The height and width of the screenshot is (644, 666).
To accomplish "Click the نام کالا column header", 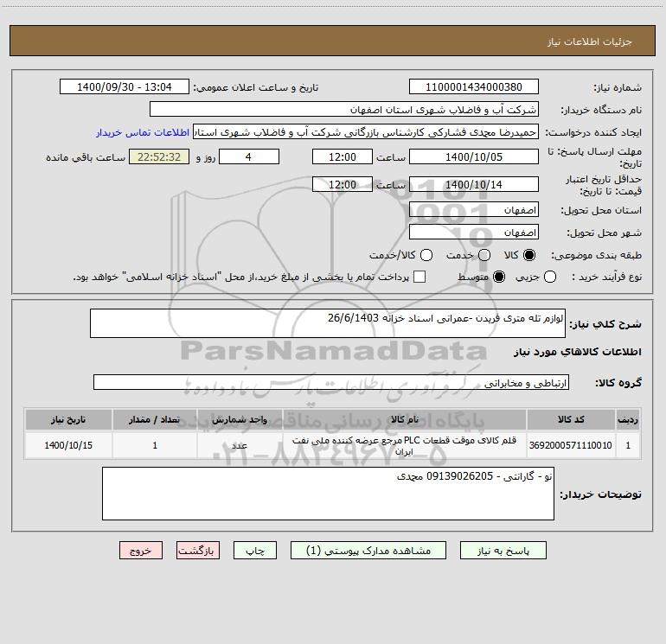I will pos(405,419).
